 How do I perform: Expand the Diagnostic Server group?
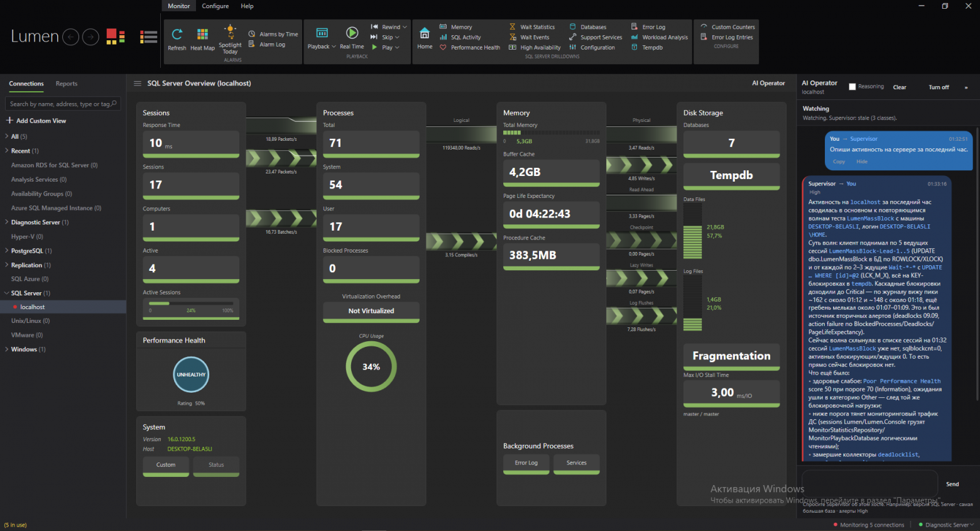pos(7,222)
